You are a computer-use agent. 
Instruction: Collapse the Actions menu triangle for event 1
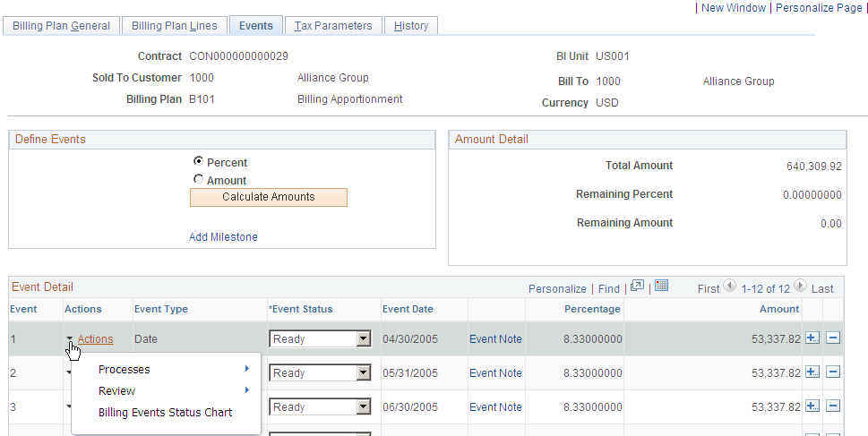pos(70,339)
